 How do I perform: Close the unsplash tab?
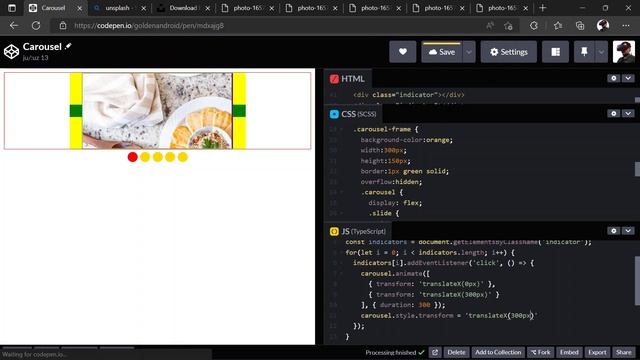pos(144,8)
